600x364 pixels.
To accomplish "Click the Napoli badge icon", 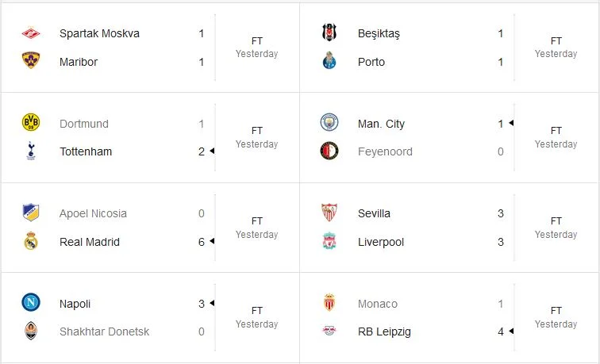I will click(x=31, y=303).
